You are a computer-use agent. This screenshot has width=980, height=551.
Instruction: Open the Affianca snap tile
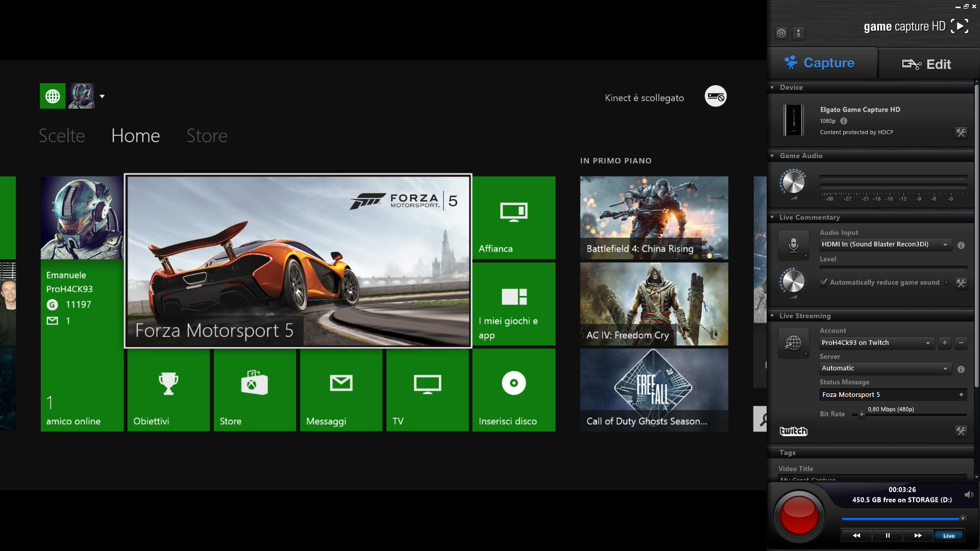(514, 218)
